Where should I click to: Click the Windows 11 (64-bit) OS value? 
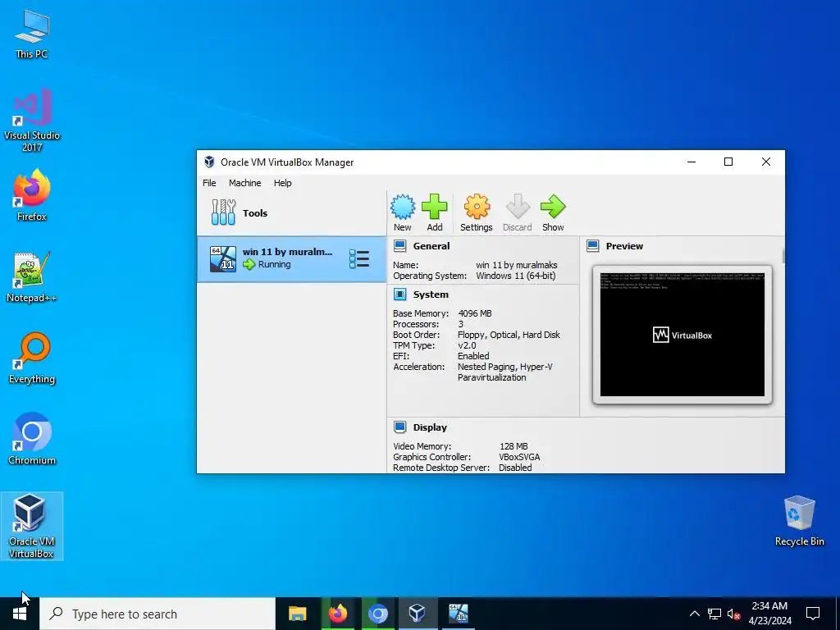tap(515, 276)
